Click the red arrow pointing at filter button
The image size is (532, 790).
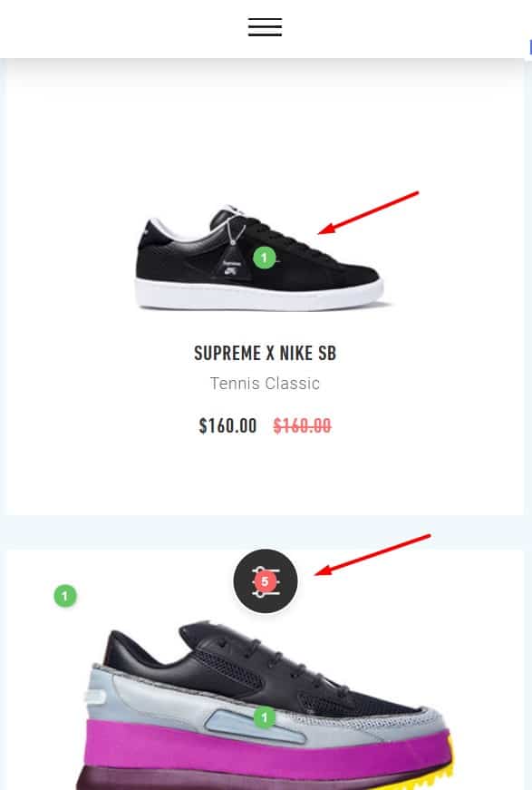point(372,555)
